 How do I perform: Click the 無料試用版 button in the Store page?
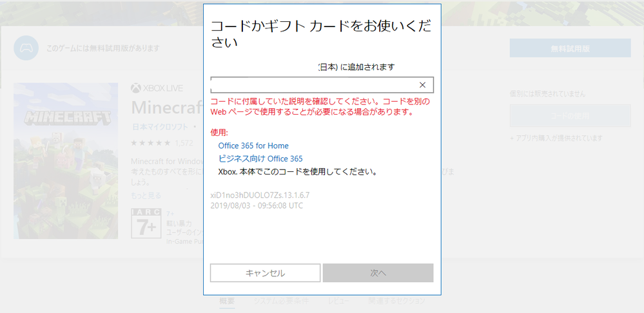pos(570,48)
